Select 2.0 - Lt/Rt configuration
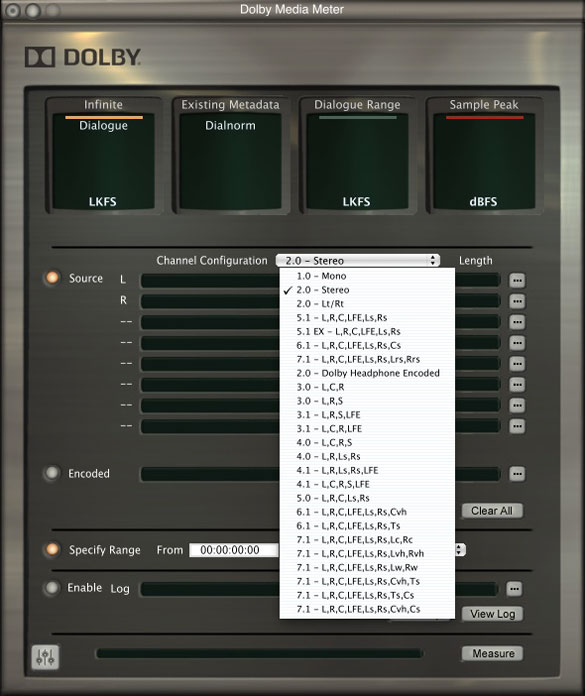Screen dimensions: 585x696 point(367,304)
